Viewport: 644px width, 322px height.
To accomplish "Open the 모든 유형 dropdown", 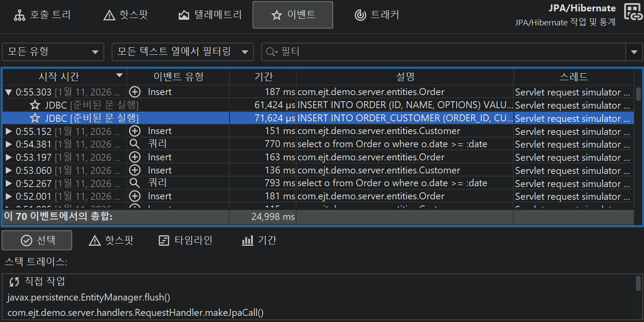I will [53, 52].
